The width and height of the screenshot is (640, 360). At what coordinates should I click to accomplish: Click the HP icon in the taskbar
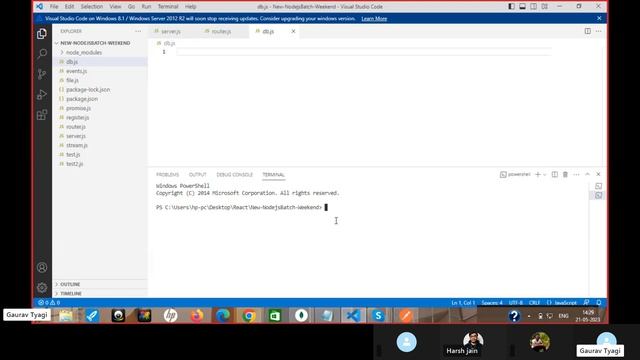coord(171,316)
